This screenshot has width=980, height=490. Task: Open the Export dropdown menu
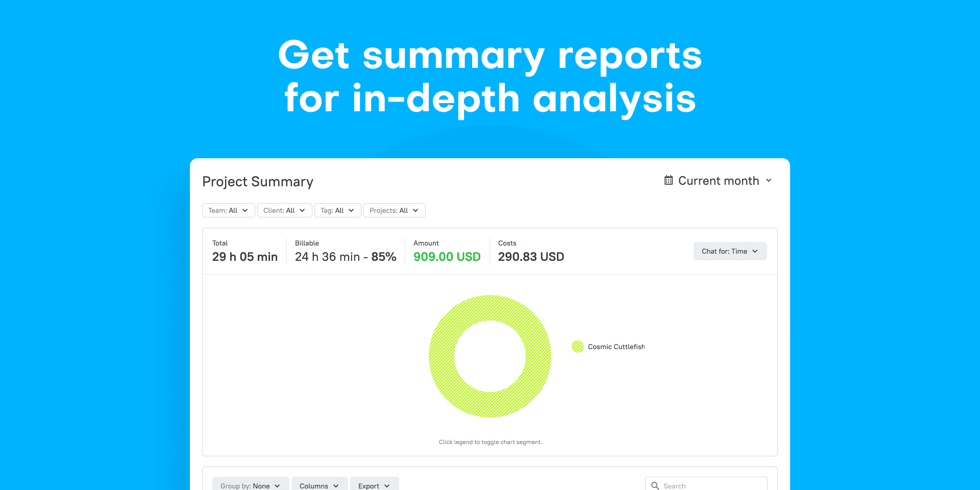374,484
